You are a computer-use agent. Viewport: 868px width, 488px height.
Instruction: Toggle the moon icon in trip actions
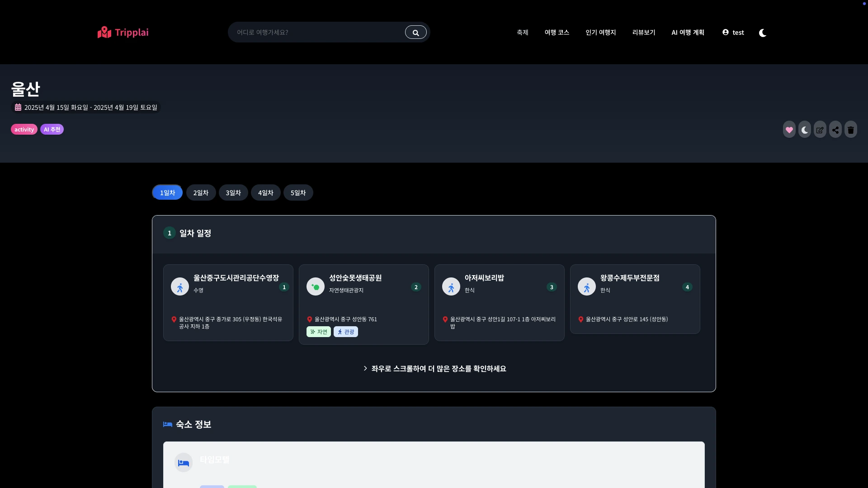804,130
